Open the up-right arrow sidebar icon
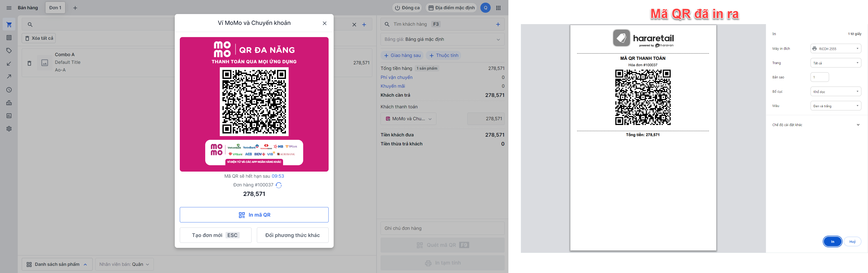This screenshot has width=868, height=273. 9,77
